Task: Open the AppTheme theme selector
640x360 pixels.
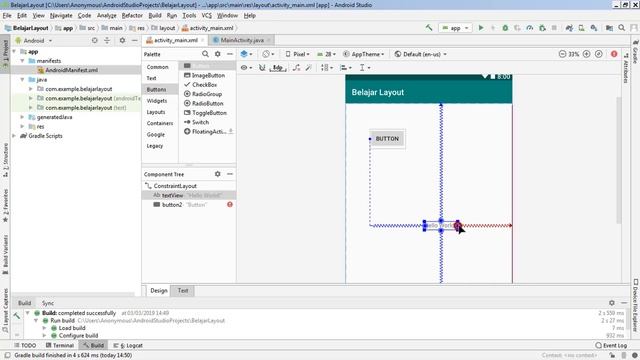Action: pyautogui.click(x=364, y=54)
